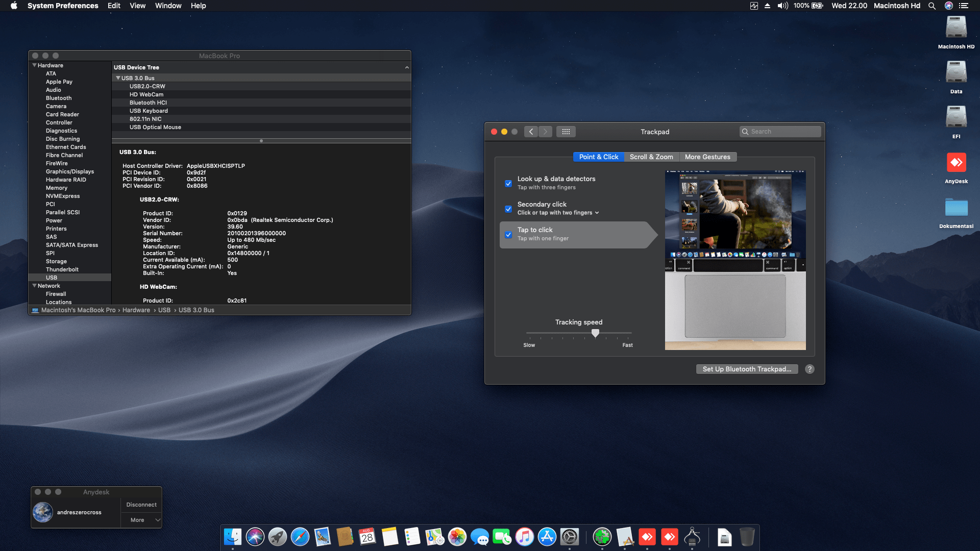
Task: Open Spotlight search in menu bar
Action: pyautogui.click(x=932, y=6)
